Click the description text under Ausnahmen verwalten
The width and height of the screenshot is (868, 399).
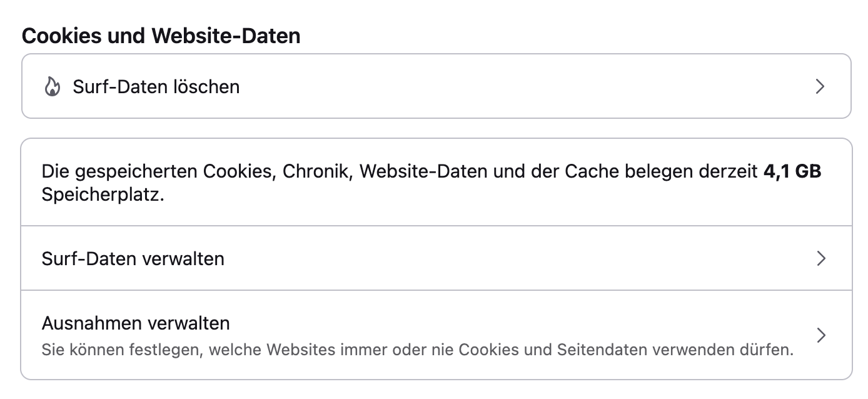pos(417,350)
